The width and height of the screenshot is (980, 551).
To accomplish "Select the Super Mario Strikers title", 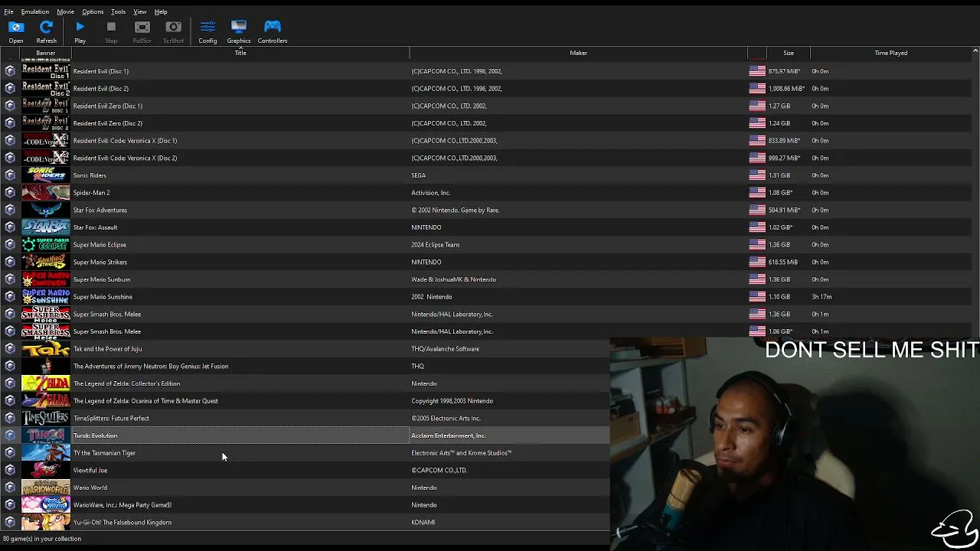I will click(100, 262).
